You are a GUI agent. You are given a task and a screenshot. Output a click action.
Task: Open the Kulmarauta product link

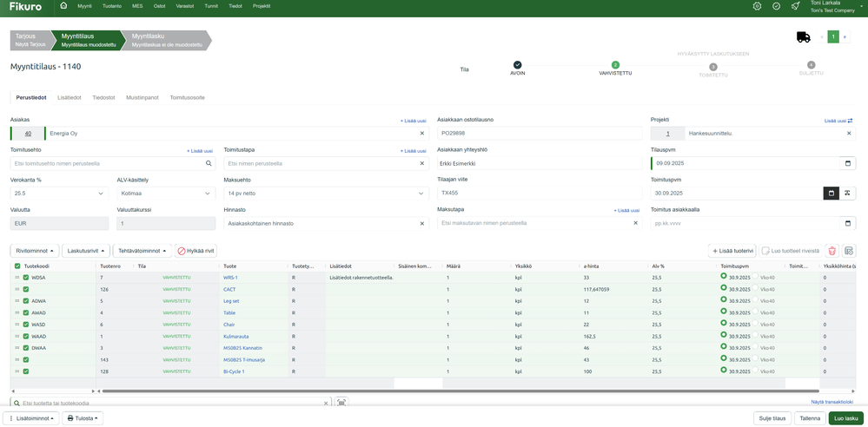[235, 336]
